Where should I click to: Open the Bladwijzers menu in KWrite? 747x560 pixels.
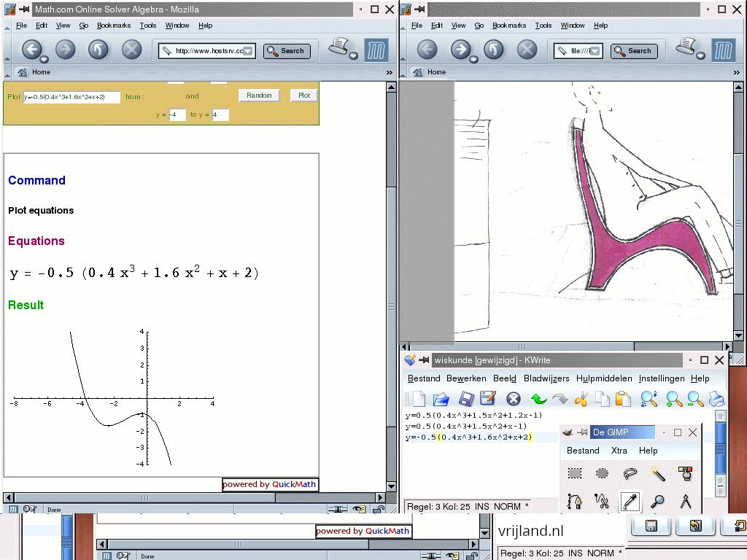click(x=546, y=378)
